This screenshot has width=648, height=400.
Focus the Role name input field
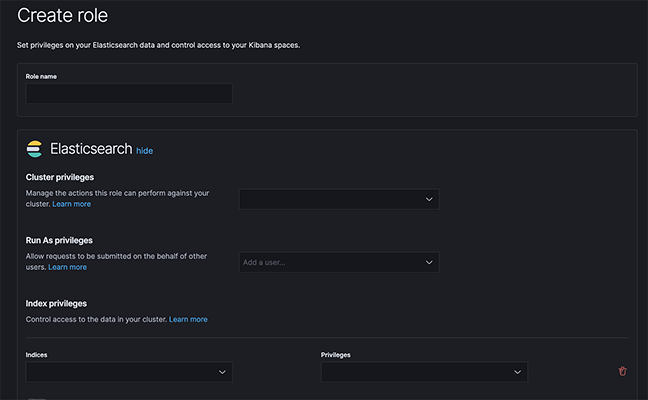point(129,93)
